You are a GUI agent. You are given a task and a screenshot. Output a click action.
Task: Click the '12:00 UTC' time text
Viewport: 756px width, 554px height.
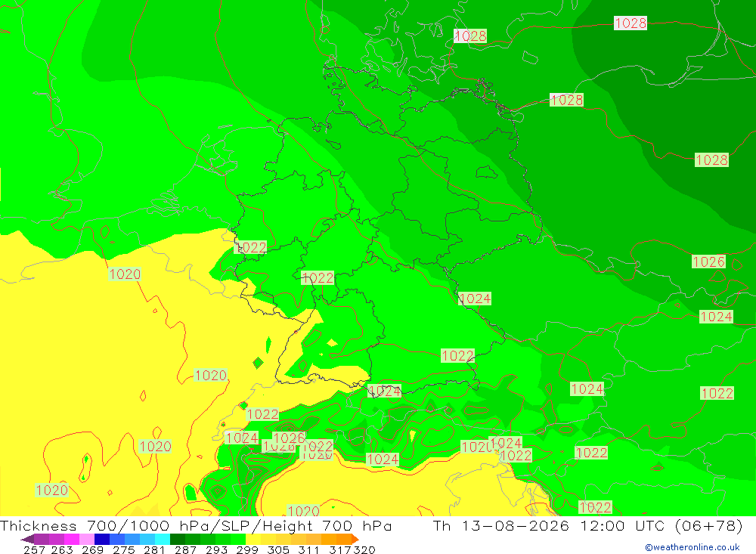click(622, 525)
